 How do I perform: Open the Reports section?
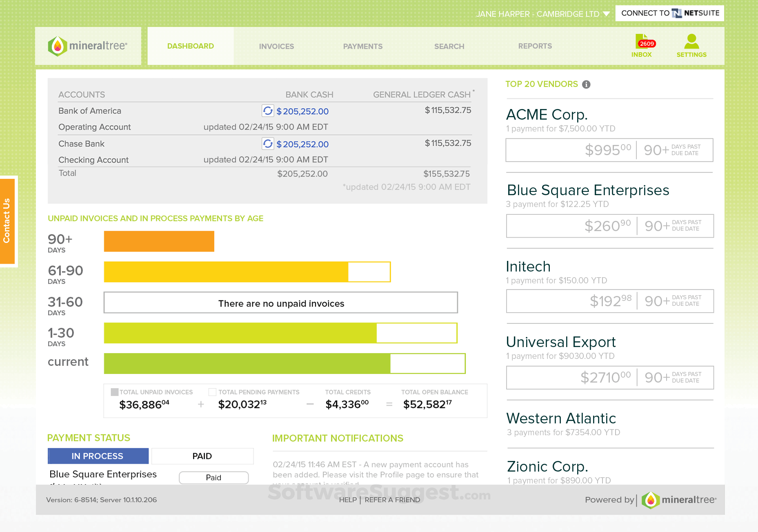[535, 46]
